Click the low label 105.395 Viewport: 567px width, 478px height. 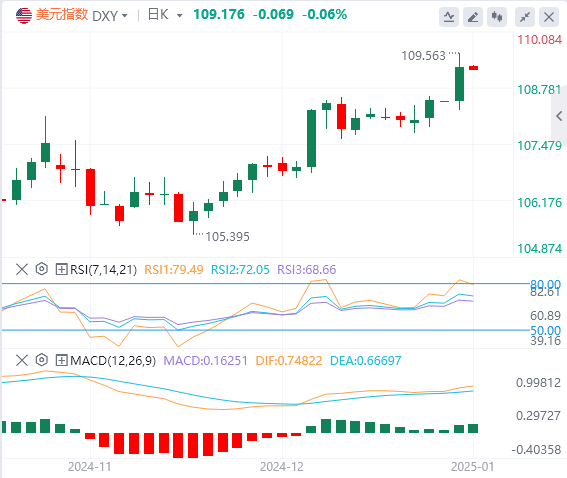227,237
